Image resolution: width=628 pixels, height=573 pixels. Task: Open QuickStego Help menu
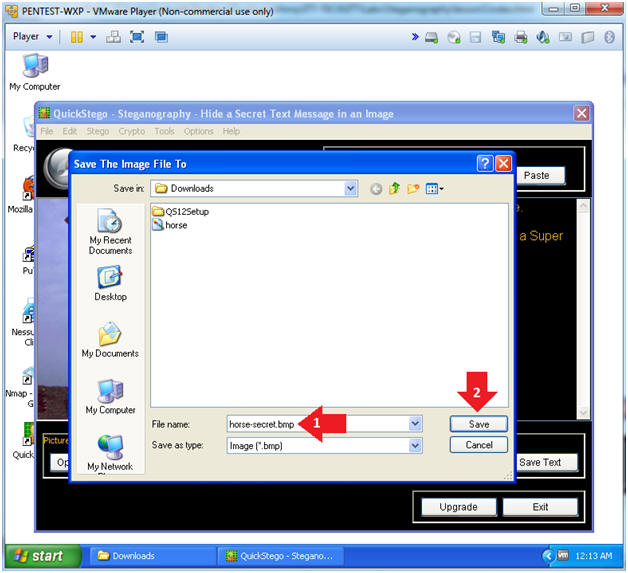click(231, 131)
